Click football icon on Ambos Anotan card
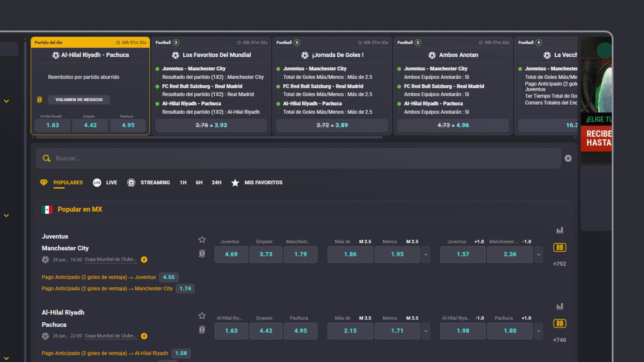This screenshot has width=644, height=362. tap(432, 55)
